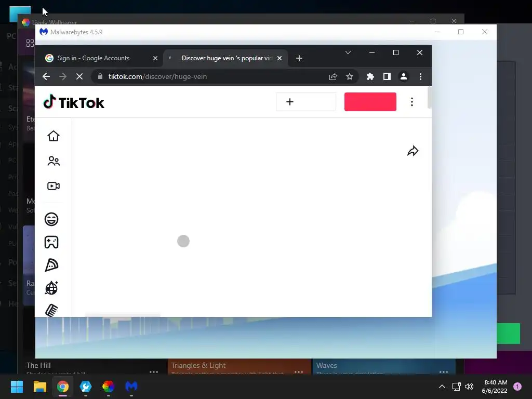Open a new Chrome tab
Viewport: 532px width, 399px height.
(299, 58)
